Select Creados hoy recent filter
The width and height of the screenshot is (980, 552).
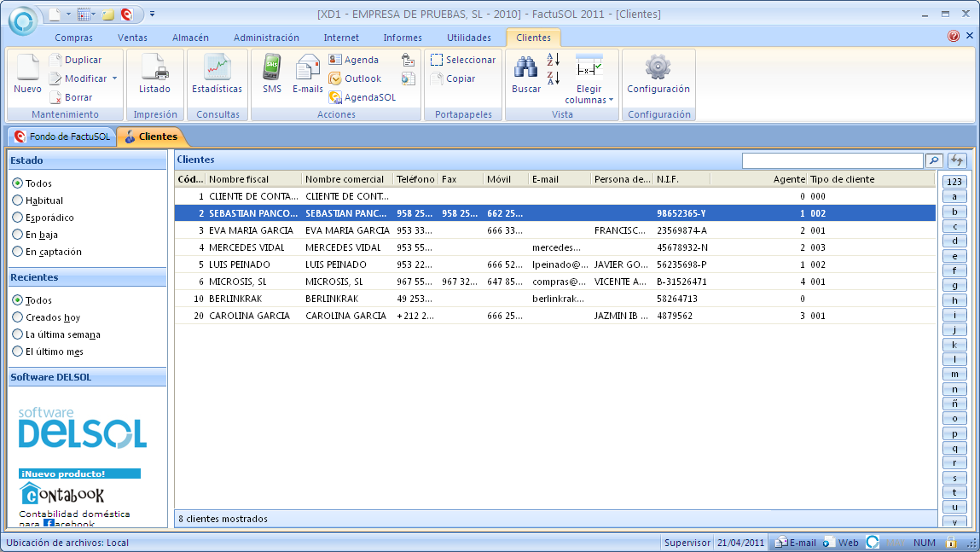pos(18,317)
